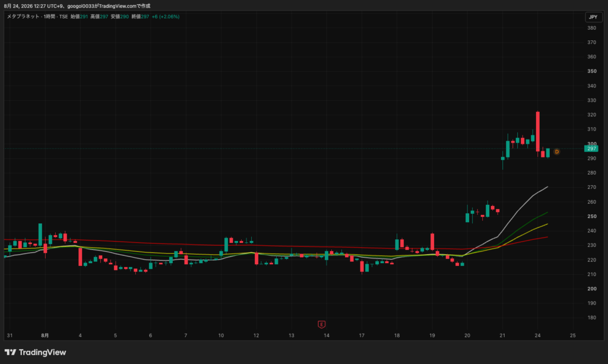Click the 14 date axis label
608x364 pixels.
click(327, 335)
